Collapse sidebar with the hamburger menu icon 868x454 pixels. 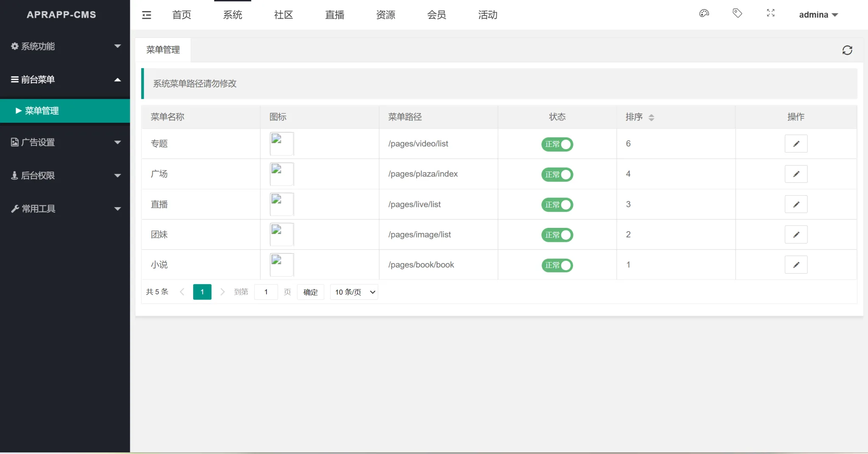point(146,15)
